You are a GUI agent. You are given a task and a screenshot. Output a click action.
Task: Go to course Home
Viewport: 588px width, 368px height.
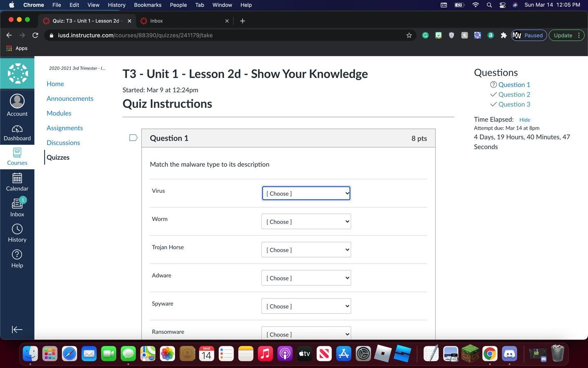[x=55, y=84]
